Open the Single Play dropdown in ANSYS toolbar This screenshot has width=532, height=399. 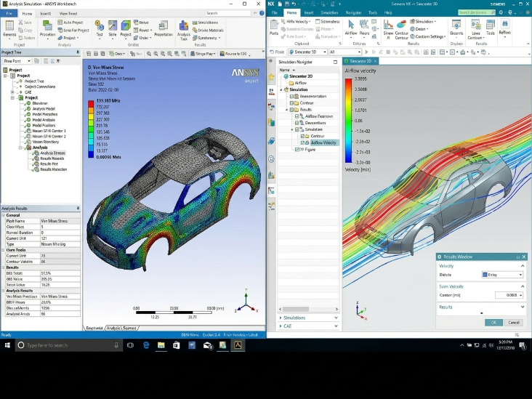click(203, 54)
